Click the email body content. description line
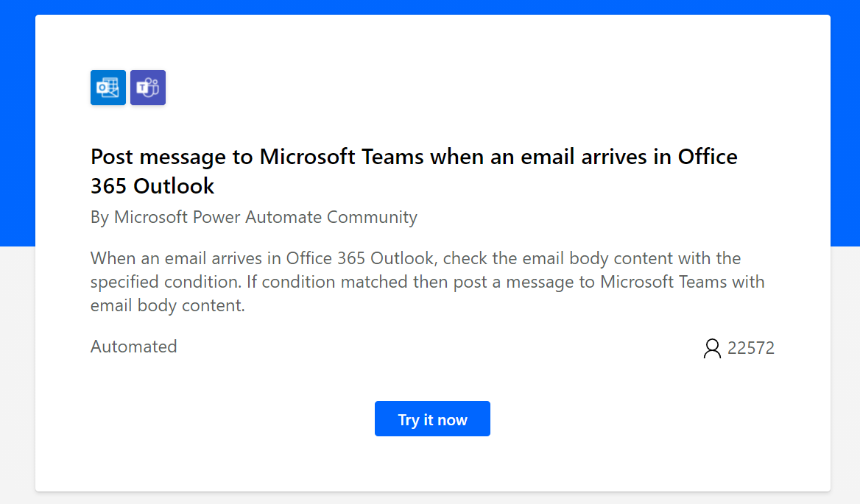 pos(168,305)
